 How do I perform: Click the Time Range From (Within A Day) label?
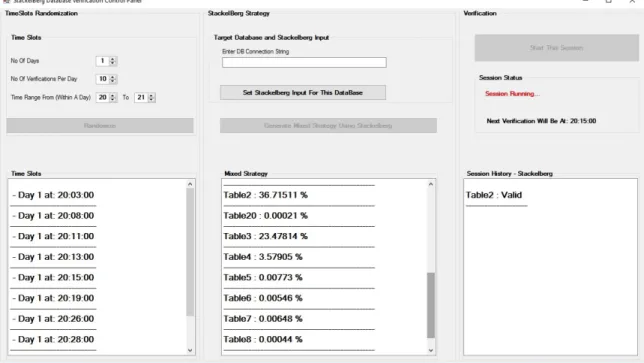pyautogui.click(x=51, y=97)
